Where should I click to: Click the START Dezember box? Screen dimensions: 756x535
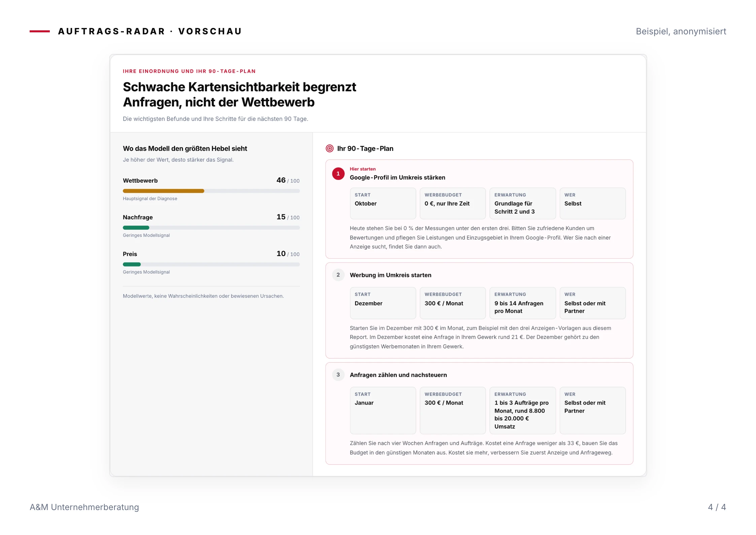point(383,303)
